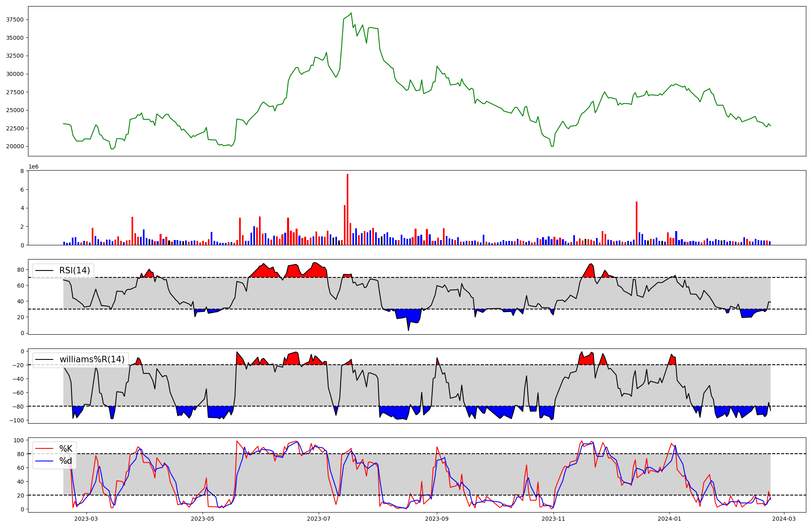Click the 1e6 volume scale label
This screenshot has height=528, width=812.
(x=33, y=167)
